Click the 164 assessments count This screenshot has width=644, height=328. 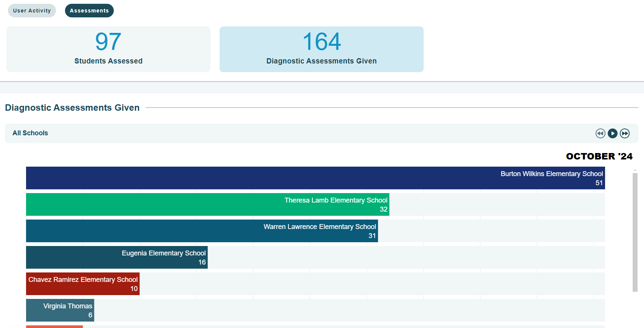(322, 42)
